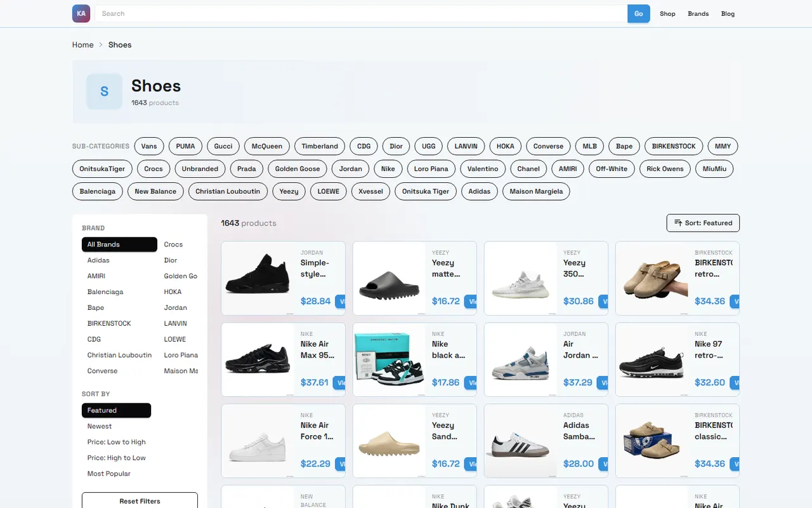Open the black Yeezy slide thumbnail
The height and width of the screenshot is (508, 812).
(390, 278)
